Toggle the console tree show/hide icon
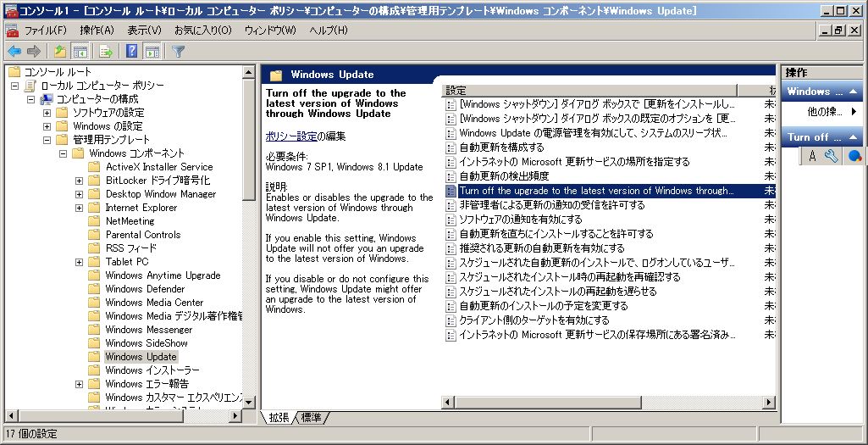The image size is (868, 445). pos(80,52)
